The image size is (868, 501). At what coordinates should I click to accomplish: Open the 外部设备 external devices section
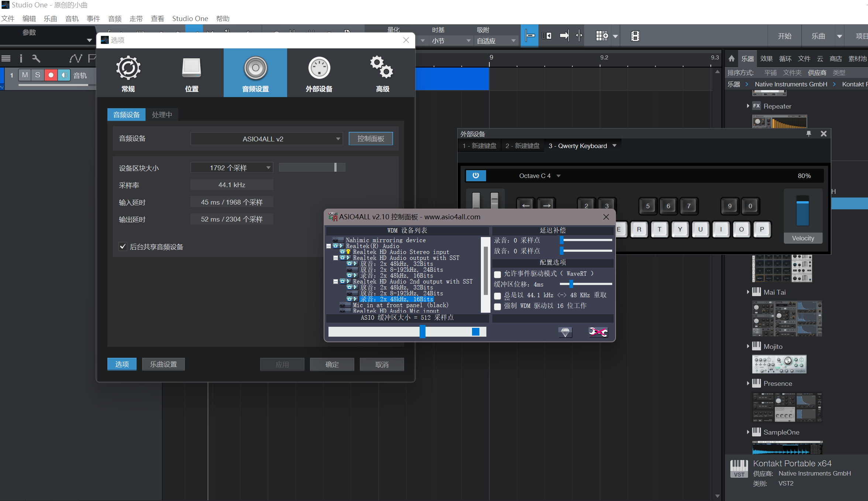319,73
